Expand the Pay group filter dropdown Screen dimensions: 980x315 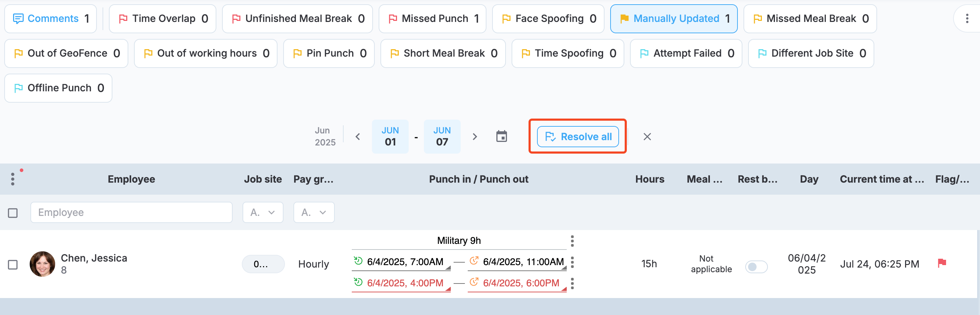[314, 213]
